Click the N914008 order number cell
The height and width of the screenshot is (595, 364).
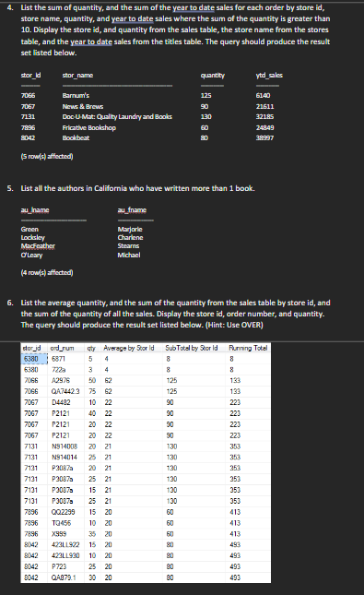click(65, 446)
